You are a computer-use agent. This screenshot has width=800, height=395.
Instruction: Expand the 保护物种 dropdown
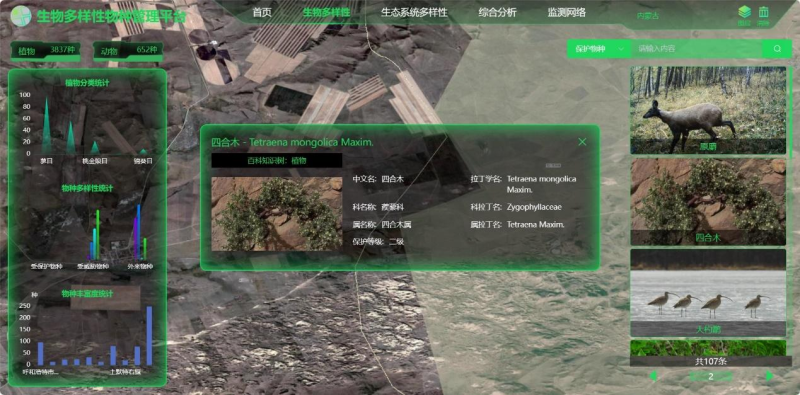pos(599,49)
